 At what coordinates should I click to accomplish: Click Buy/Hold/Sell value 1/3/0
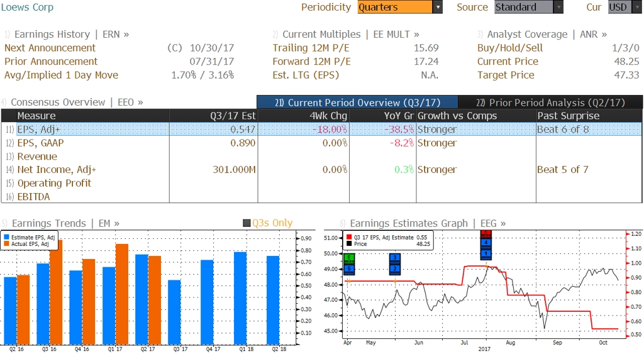tap(626, 48)
